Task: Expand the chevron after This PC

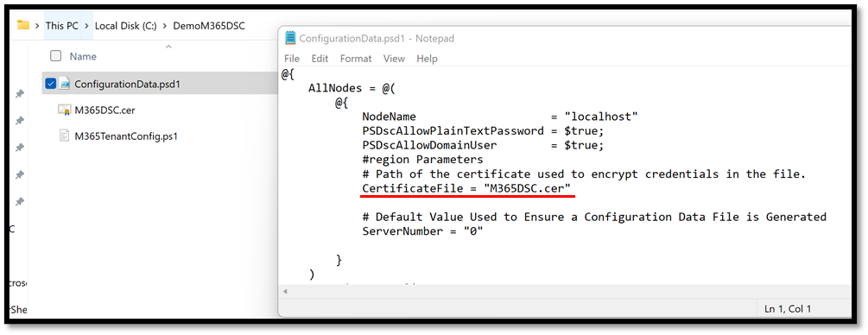Action: (x=86, y=26)
